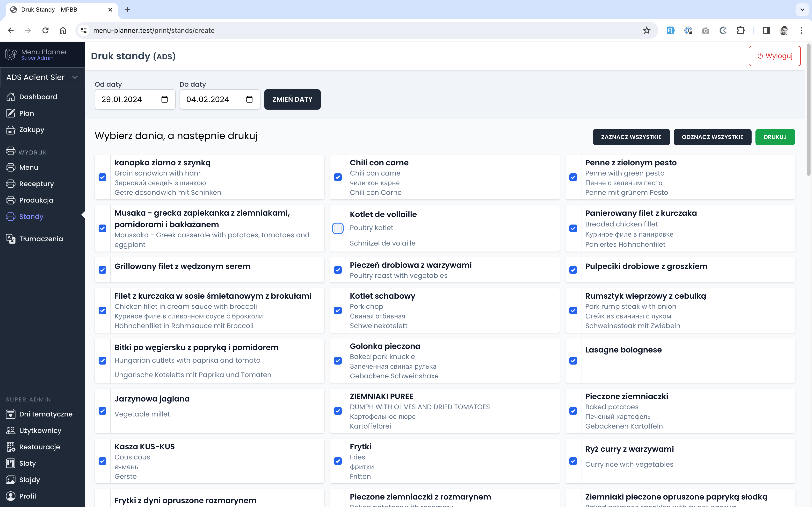Click the Sloty icon in sidebar

(x=11, y=463)
